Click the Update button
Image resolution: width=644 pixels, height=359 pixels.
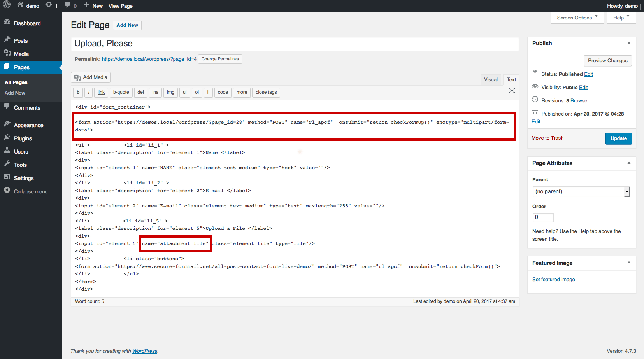click(618, 138)
